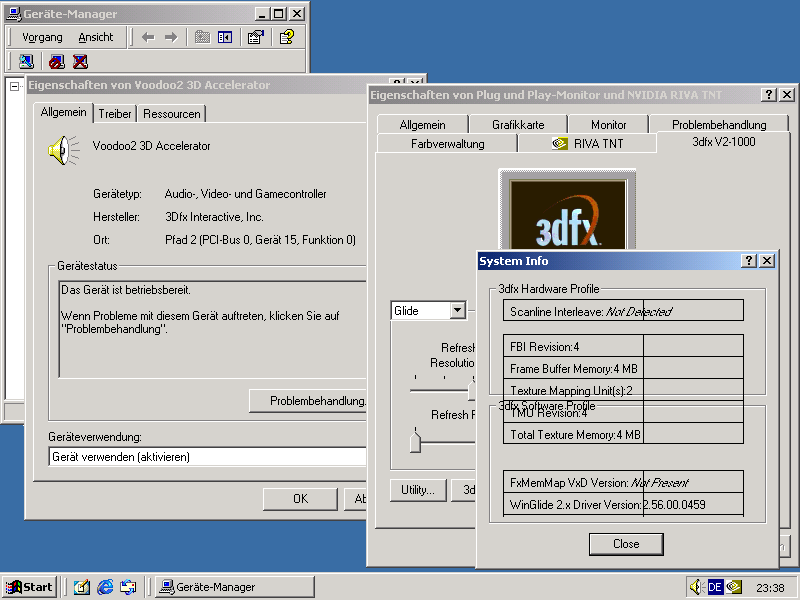Launch Internet Explorer from Quick Launch

[104, 587]
